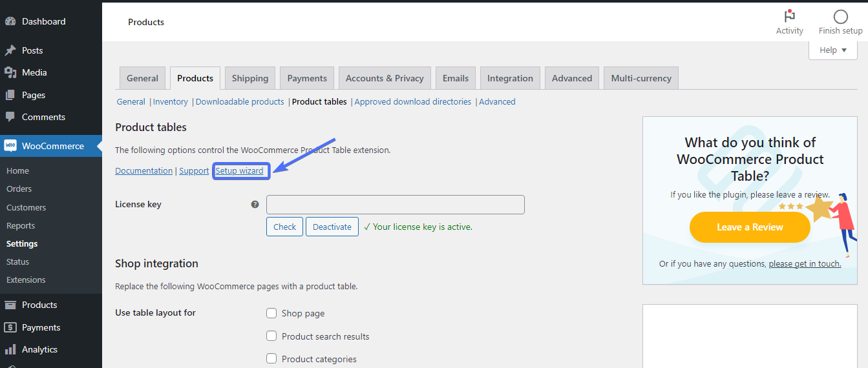This screenshot has height=368, width=868.
Task: Click the Deactivate license button
Action: (332, 227)
